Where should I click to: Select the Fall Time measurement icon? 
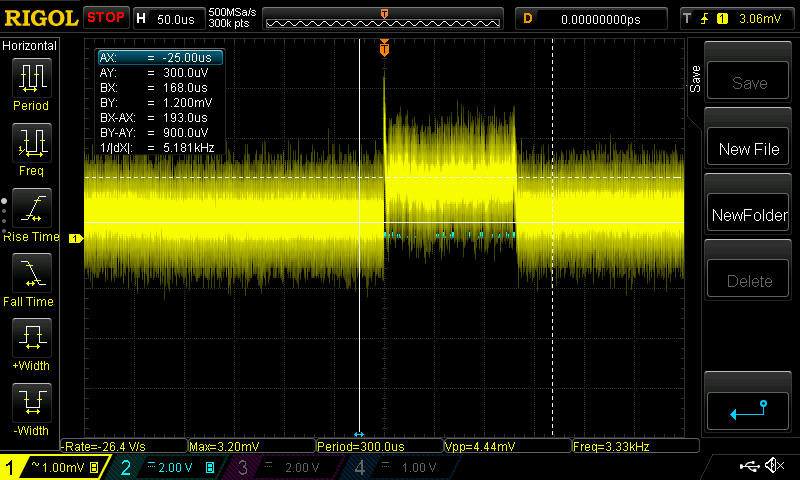point(32,272)
